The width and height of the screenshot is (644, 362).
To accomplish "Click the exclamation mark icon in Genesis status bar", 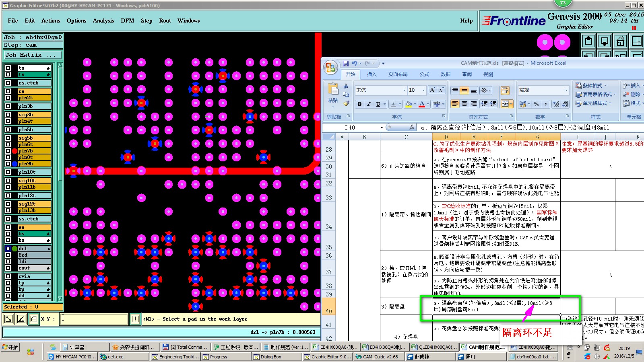I will coord(135,319).
